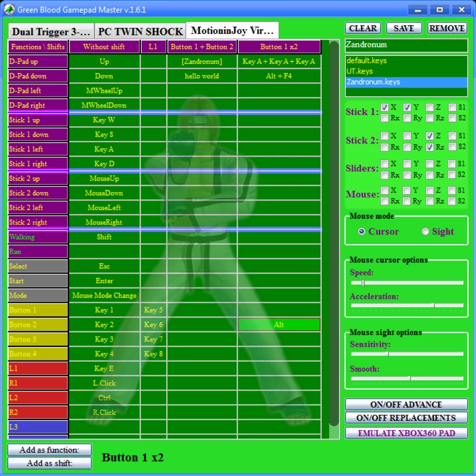Toggle Stick 2 Rz axis checkbox

[x=430, y=147]
